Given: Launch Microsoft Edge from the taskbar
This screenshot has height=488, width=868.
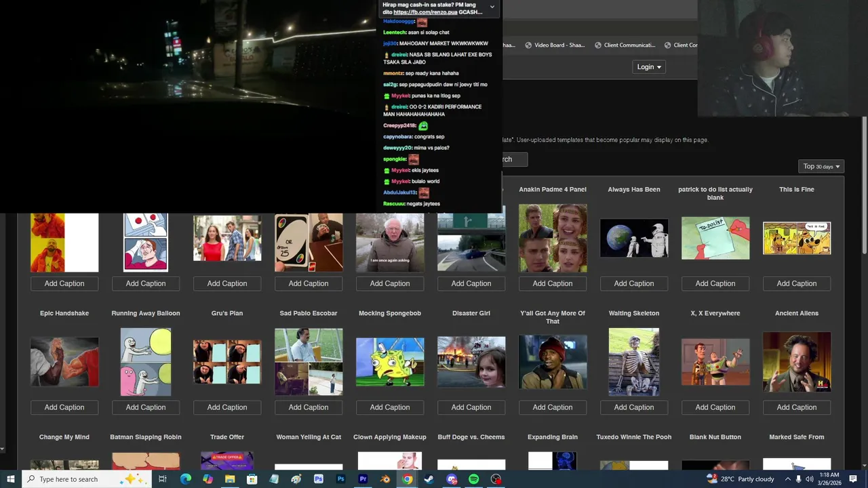Looking at the screenshot, I should tap(185, 479).
